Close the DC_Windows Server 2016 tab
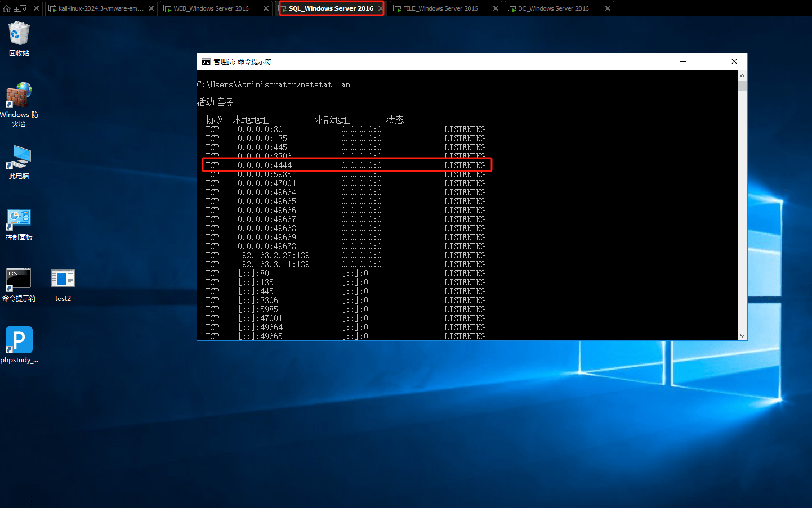The width and height of the screenshot is (812, 508). (608, 8)
